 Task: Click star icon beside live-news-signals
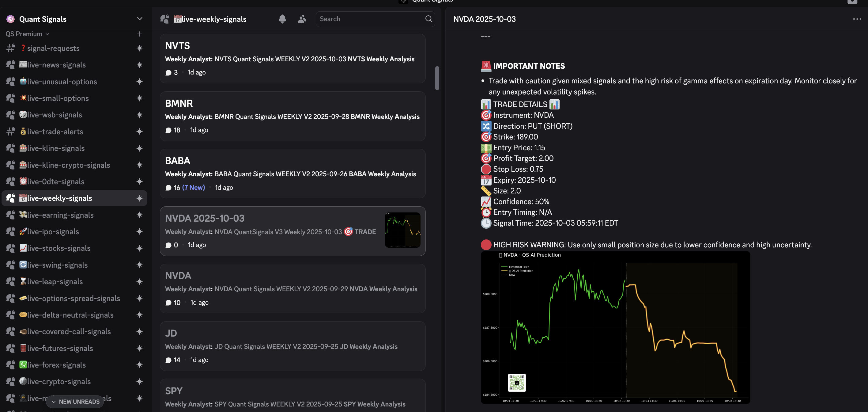[x=139, y=65]
